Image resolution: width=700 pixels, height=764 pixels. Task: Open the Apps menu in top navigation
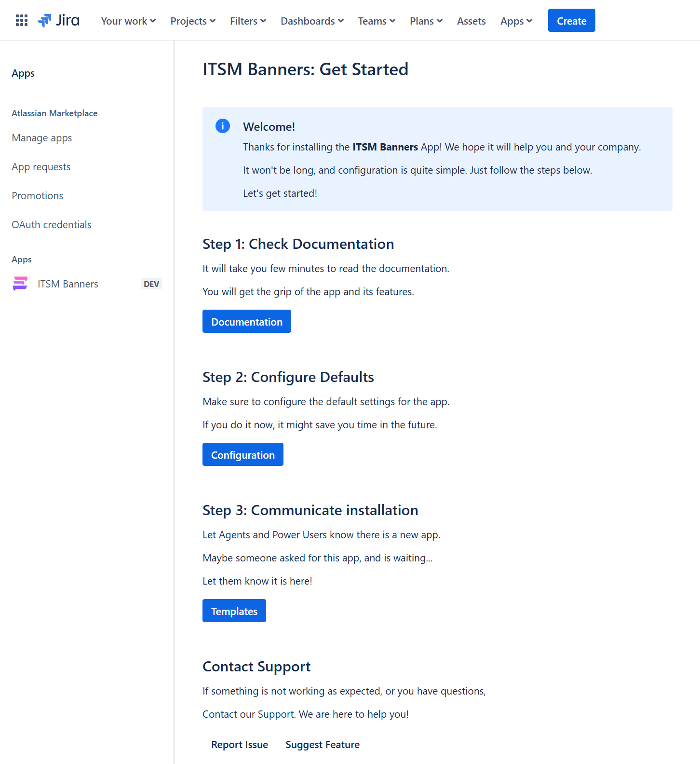[x=516, y=21]
